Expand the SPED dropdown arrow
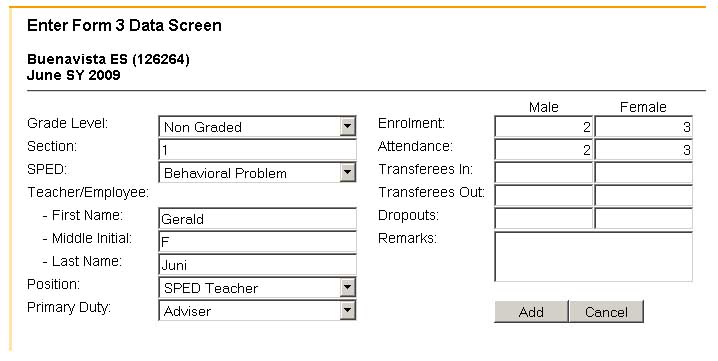The image size is (718, 361). coord(348,172)
